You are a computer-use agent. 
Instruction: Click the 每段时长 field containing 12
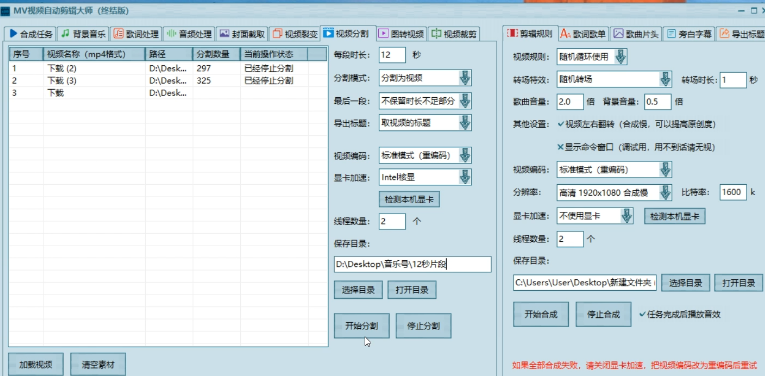392,55
